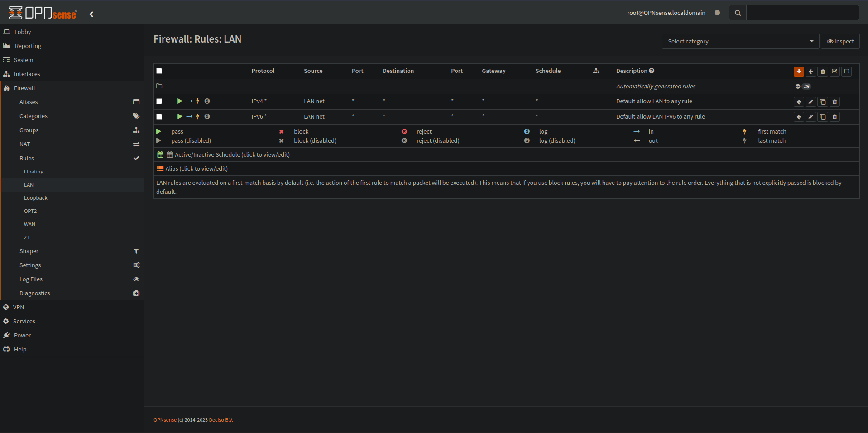Clone the Default allow LAN to any rule
868x433 pixels.
823,102
